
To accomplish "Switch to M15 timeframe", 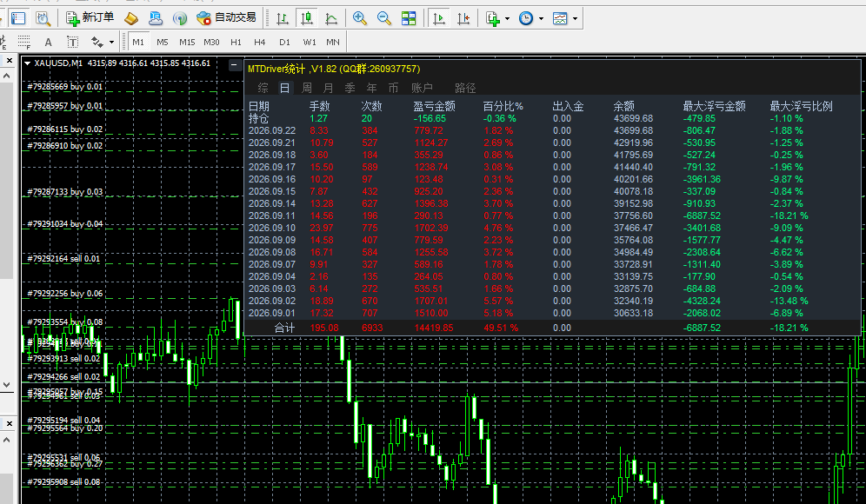I will 187,42.
